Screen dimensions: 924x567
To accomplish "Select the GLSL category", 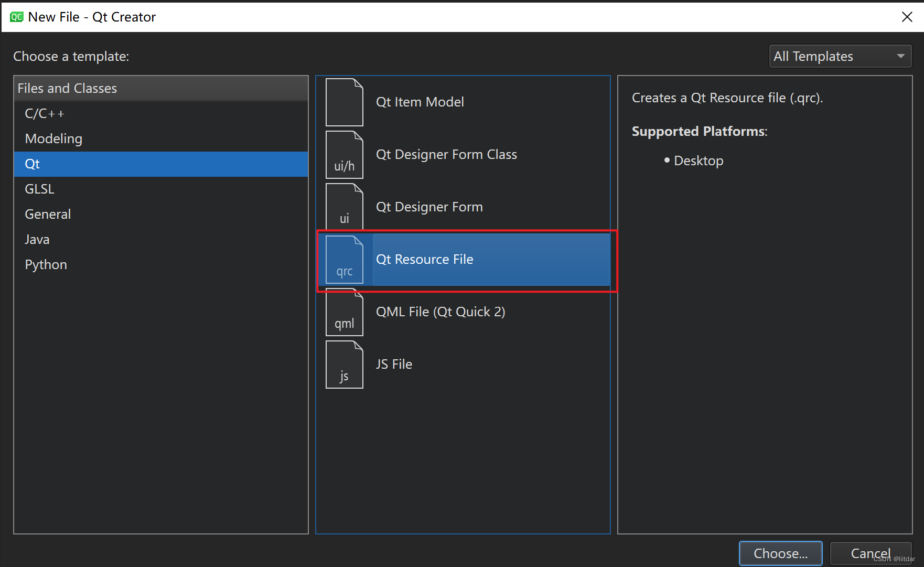I will coord(161,189).
